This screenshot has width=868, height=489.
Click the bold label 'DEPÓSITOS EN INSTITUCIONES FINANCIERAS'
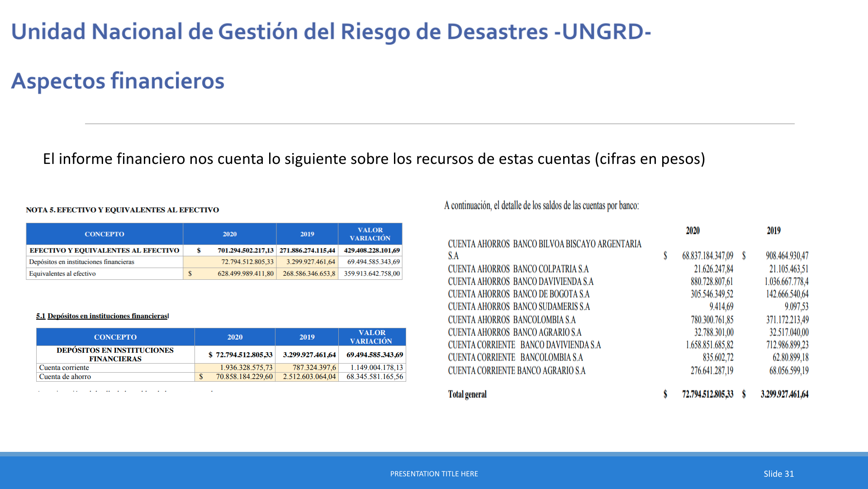[x=115, y=355]
